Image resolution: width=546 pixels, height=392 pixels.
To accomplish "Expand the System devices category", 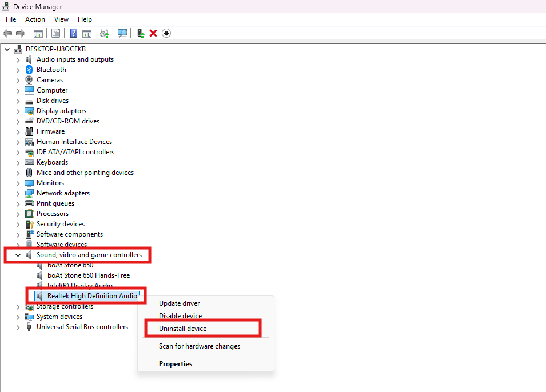I will [18, 317].
